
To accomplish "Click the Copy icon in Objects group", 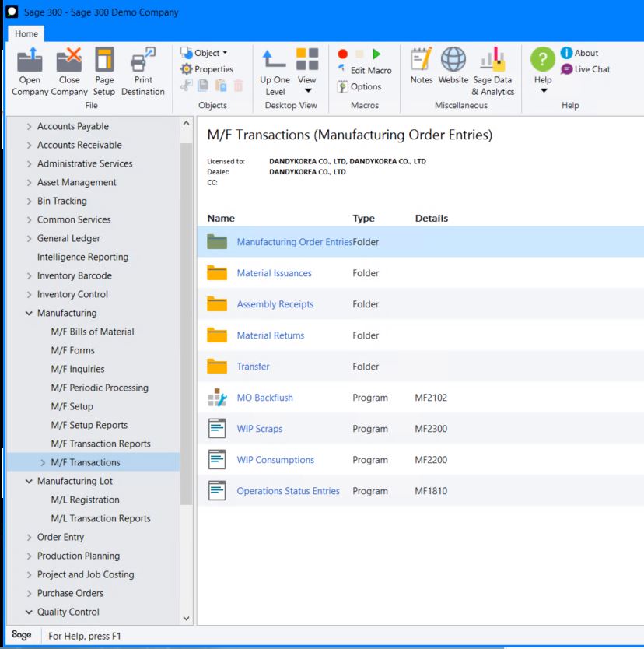I will click(x=203, y=86).
